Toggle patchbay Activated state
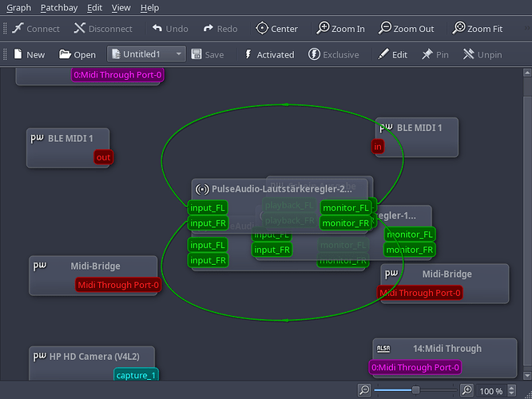The width and height of the screenshot is (532, 399). pyautogui.click(x=269, y=54)
